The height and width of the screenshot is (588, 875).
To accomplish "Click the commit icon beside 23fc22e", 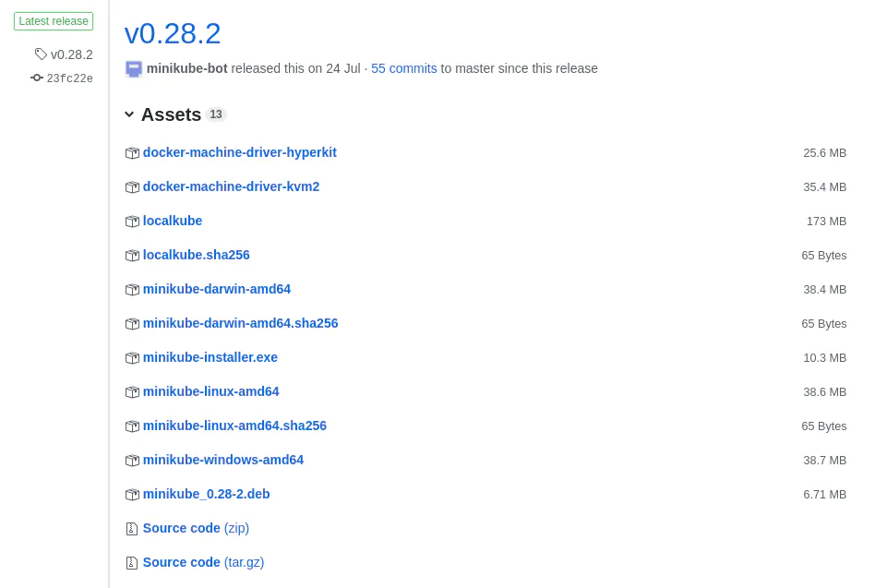I will click(37, 78).
